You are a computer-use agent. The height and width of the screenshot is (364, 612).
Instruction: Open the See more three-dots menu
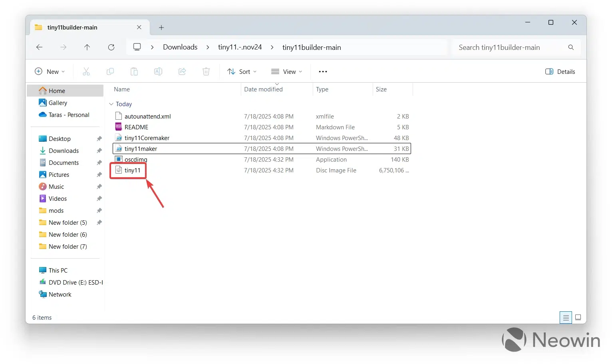point(323,71)
